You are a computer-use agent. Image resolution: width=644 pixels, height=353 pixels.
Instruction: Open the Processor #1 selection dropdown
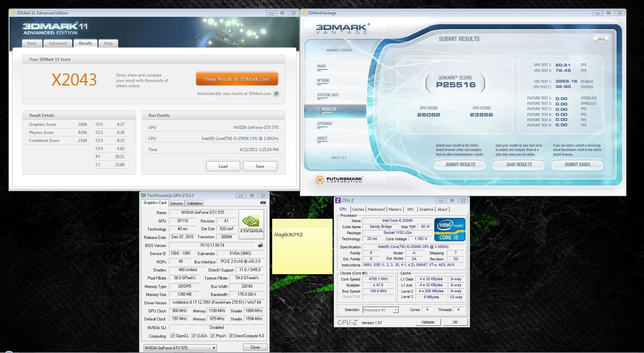coord(380,310)
